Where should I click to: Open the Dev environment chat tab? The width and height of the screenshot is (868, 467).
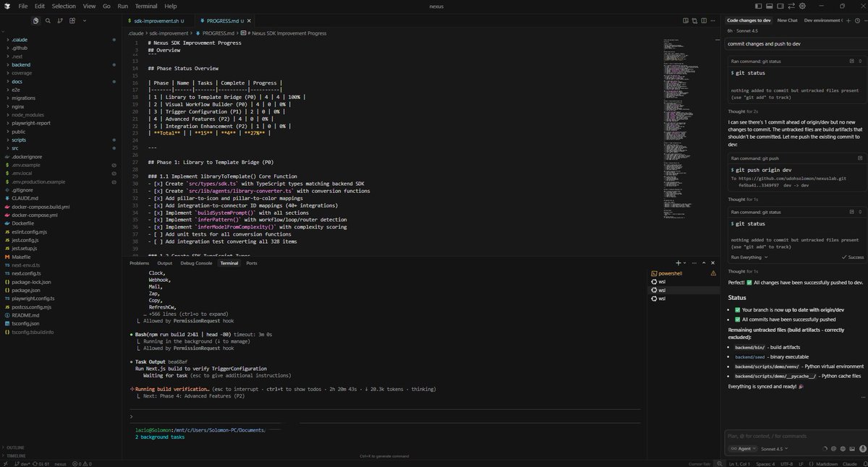point(822,20)
